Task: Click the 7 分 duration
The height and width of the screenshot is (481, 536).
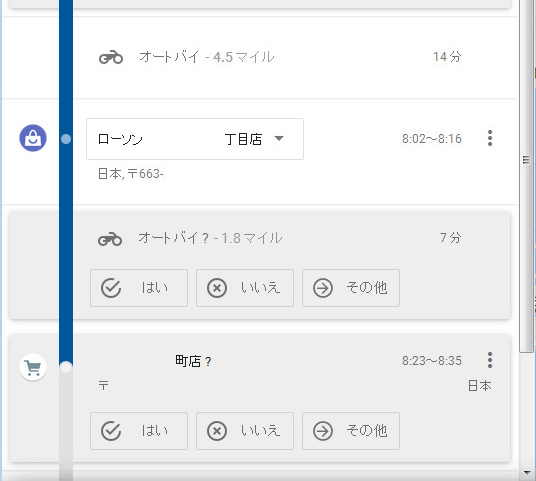Action: 451,238
